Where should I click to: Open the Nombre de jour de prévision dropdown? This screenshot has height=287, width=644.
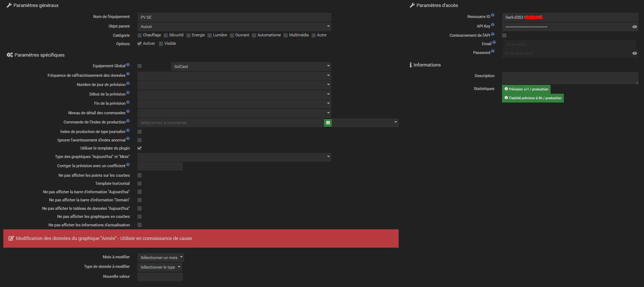(x=234, y=85)
